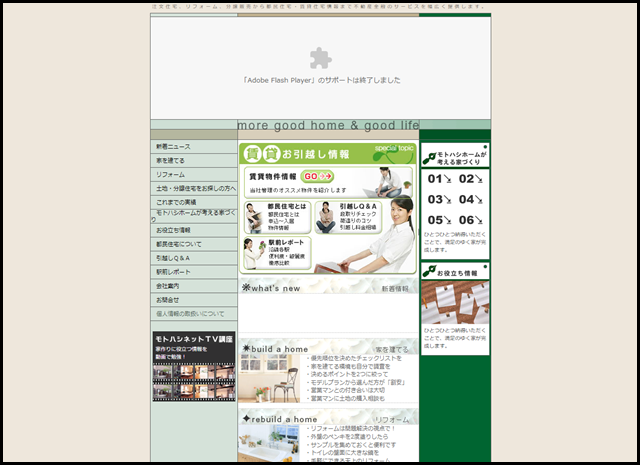Open 駅前レポート sidebar menu item

(x=194, y=272)
